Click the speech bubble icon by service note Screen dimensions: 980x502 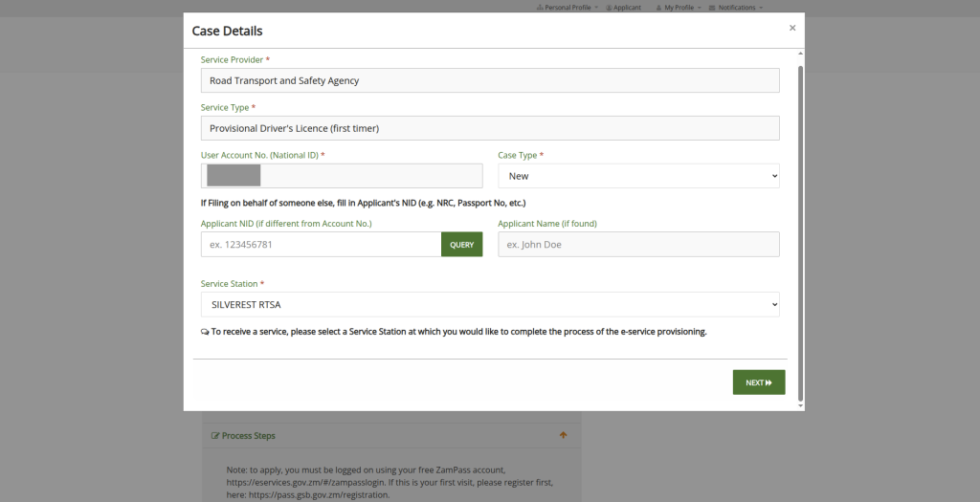205,332
